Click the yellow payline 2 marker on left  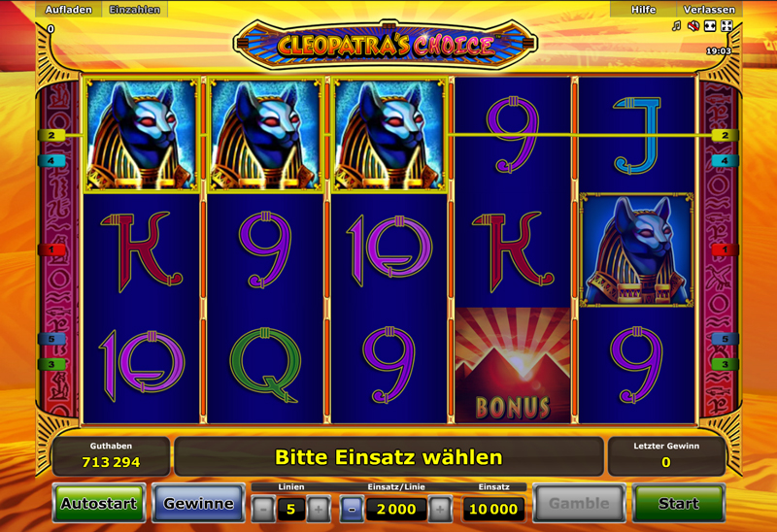[x=51, y=135]
